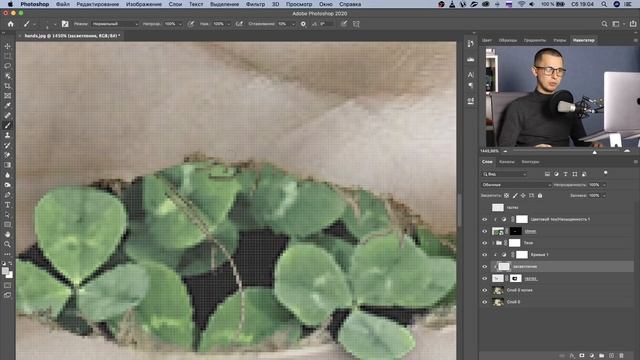Filter layers by adjustment layers icon
The width and height of the screenshot is (640, 360).
556,174
